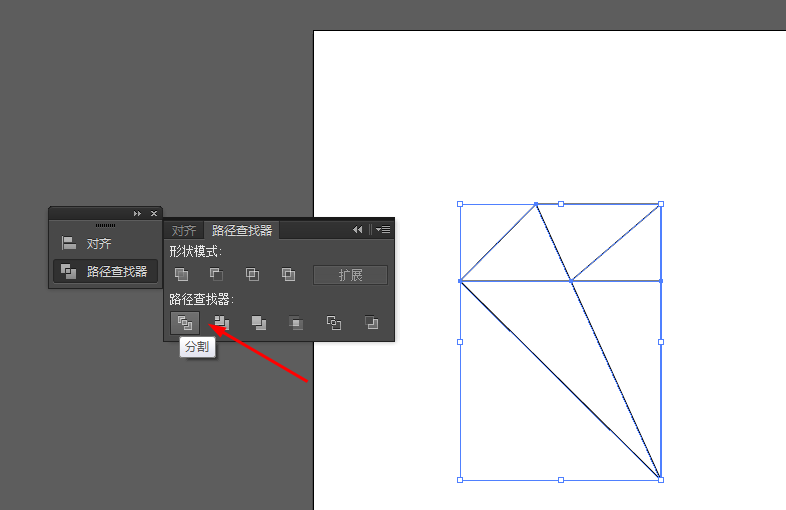Image resolution: width=786 pixels, height=510 pixels.
Task: Click the left-middle selection handle of the shape
Action: (460, 342)
